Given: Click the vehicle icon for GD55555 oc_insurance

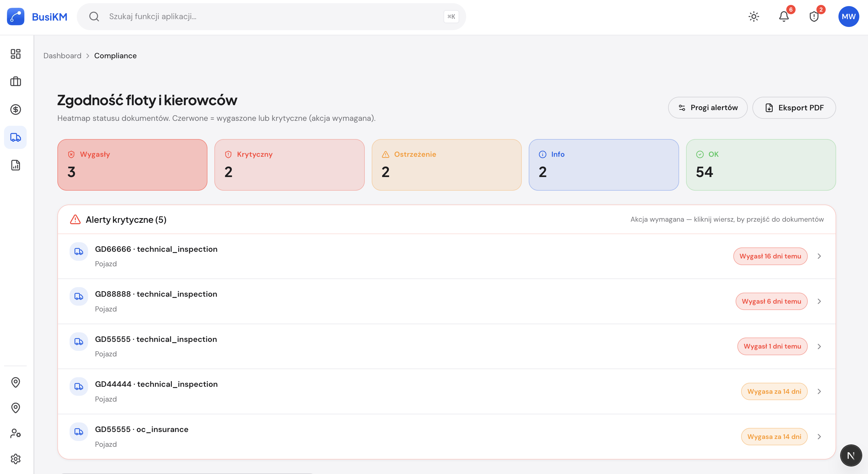Looking at the screenshot, I should 79,431.
